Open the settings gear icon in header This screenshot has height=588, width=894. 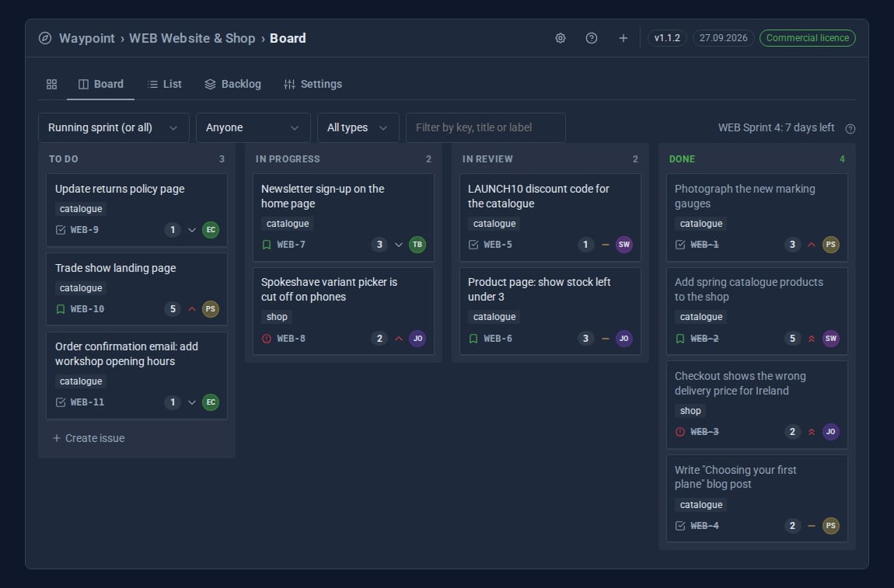(560, 38)
